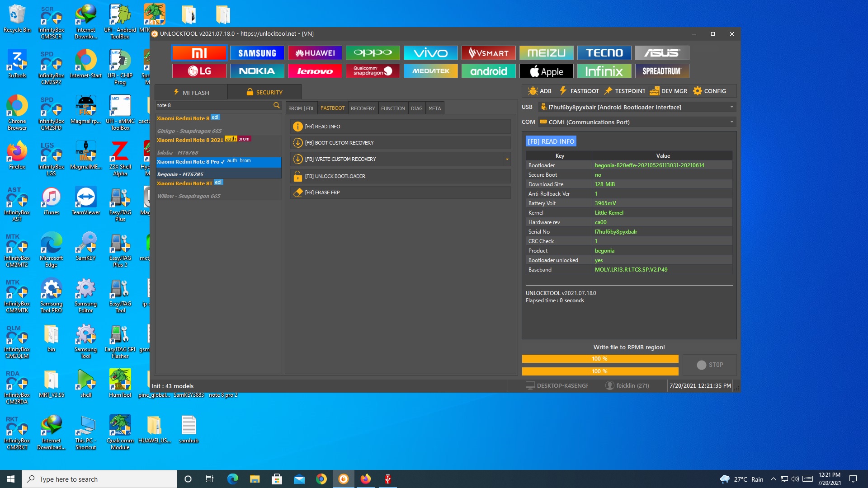This screenshot has width=868, height=488.
Task: Click the search magnifier icon in model filter
Action: (x=276, y=105)
